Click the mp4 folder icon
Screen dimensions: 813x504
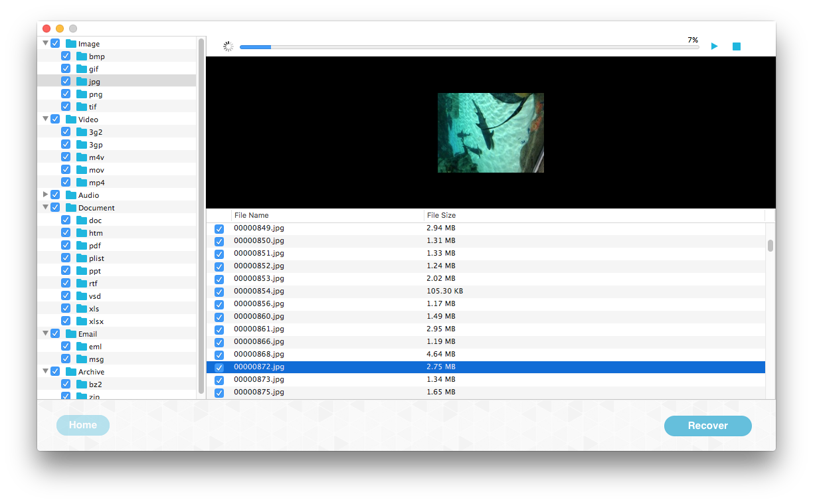pos(82,183)
